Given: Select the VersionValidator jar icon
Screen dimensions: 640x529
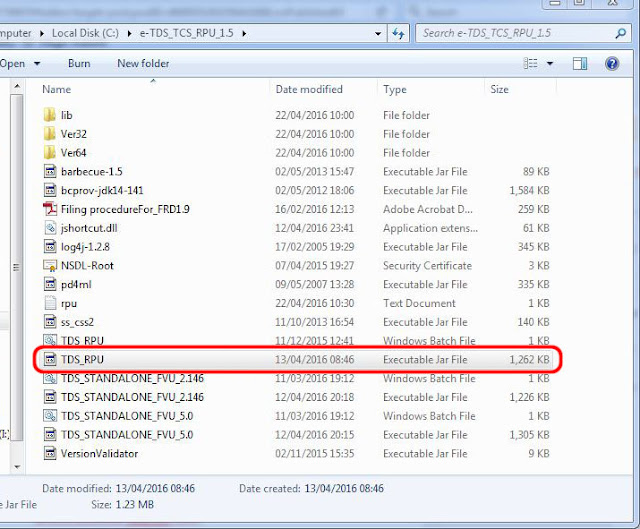Looking at the screenshot, I should tap(50, 453).
